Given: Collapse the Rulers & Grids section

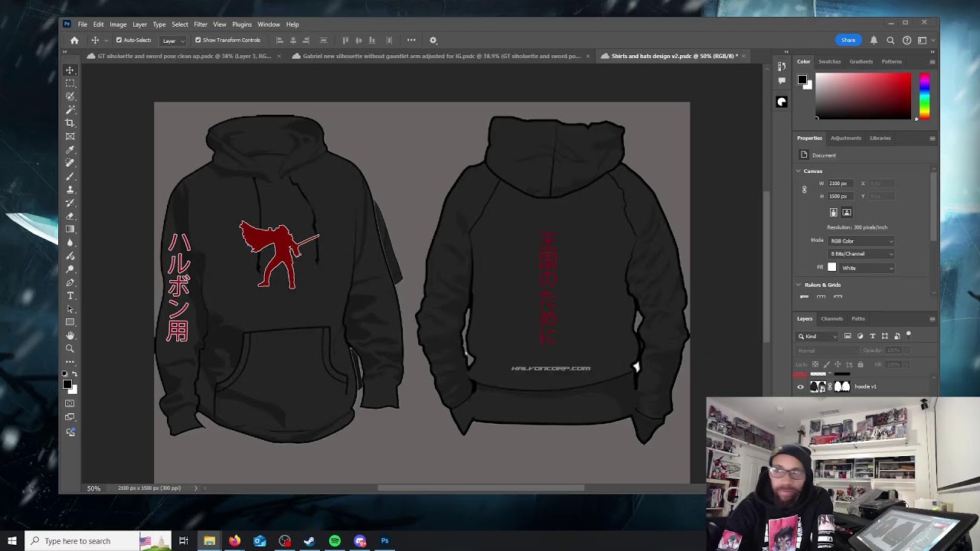Looking at the screenshot, I should tap(799, 285).
